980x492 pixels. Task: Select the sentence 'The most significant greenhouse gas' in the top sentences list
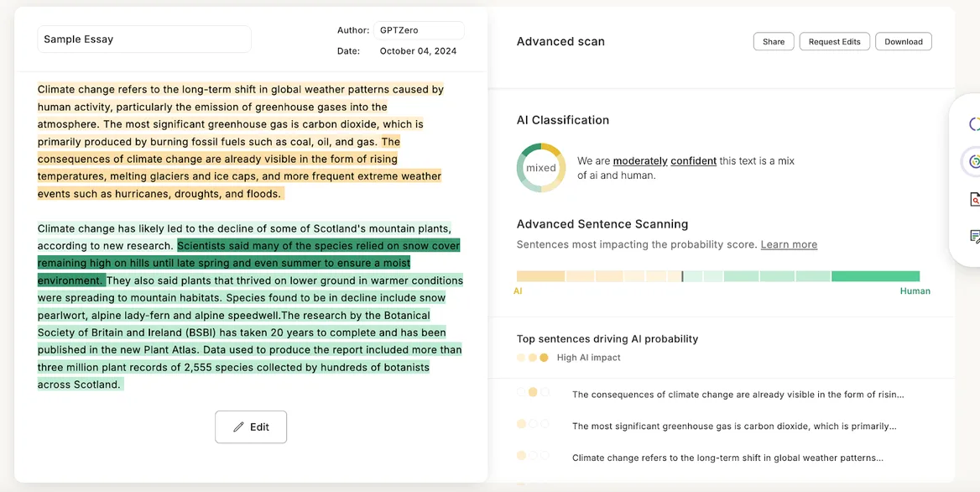(x=734, y=427)
